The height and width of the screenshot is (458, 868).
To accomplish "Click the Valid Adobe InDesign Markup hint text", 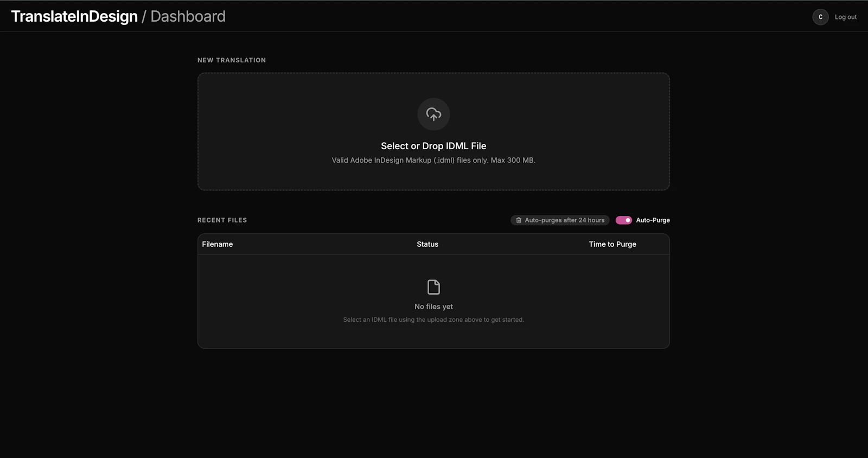I will (433, 160).
